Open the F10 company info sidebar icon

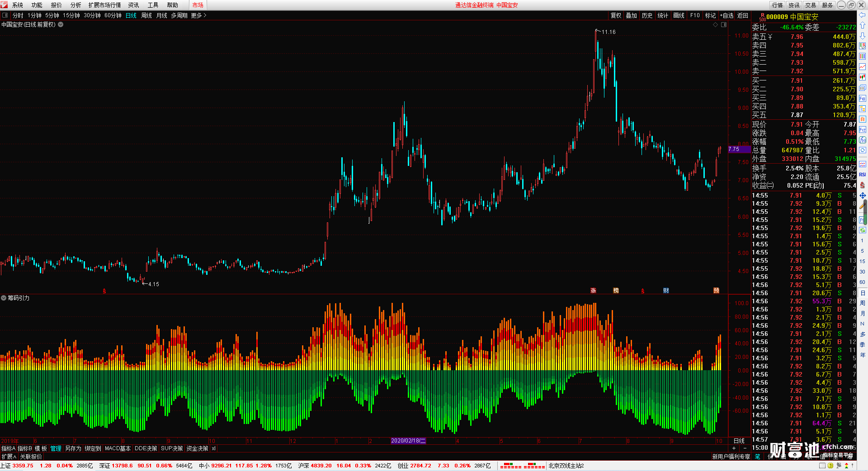point(862,99)
